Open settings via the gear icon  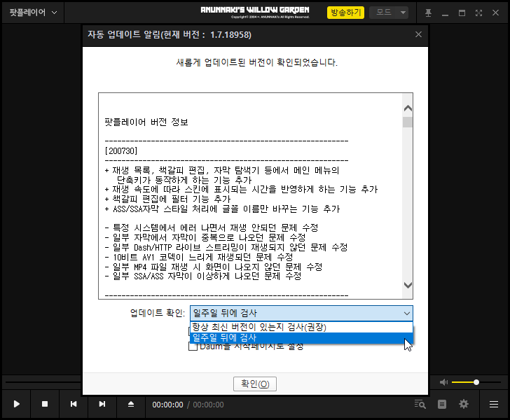point(464,404)
